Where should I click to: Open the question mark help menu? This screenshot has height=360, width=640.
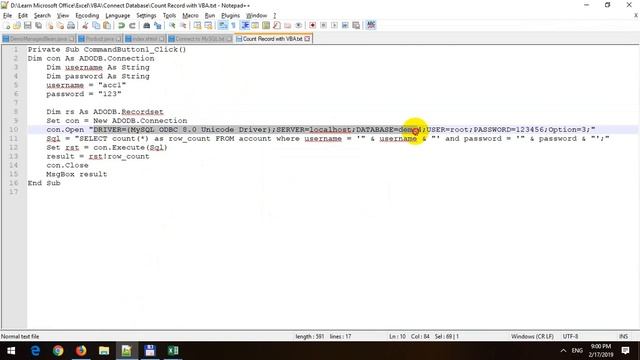(x=275, y=16)
